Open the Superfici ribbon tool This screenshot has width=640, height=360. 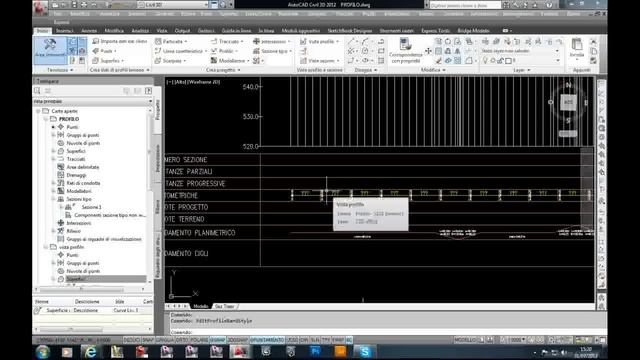click(x=108, y=60)
